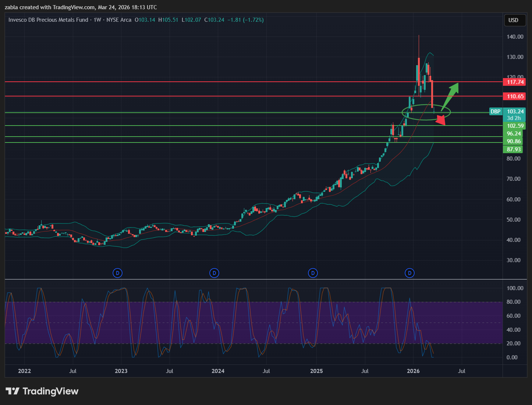Select the green 87.93 price label
Image resolution: width=532 pixels, height=405 pixels.
point(514,149)
